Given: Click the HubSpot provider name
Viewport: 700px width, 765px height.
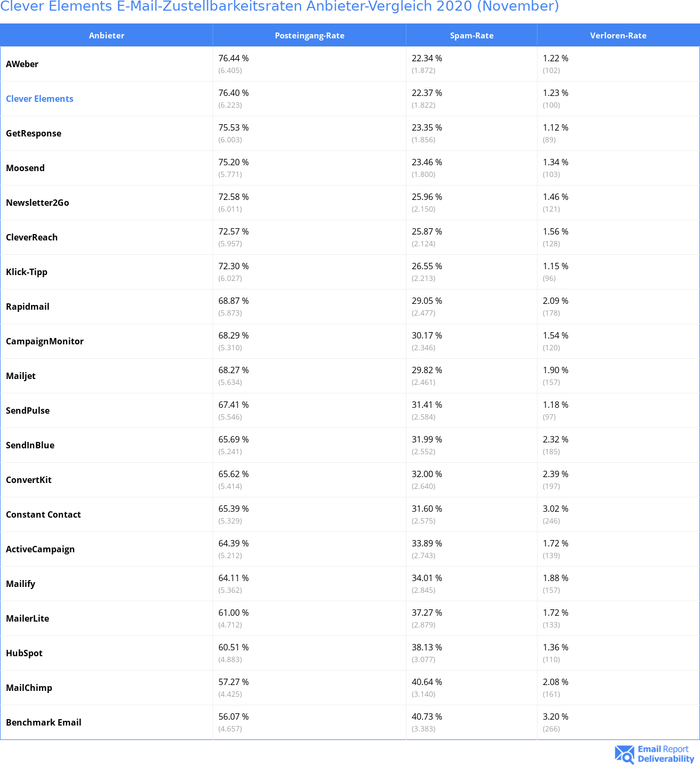Looking at the screenshot, I should tap(24, 653).
